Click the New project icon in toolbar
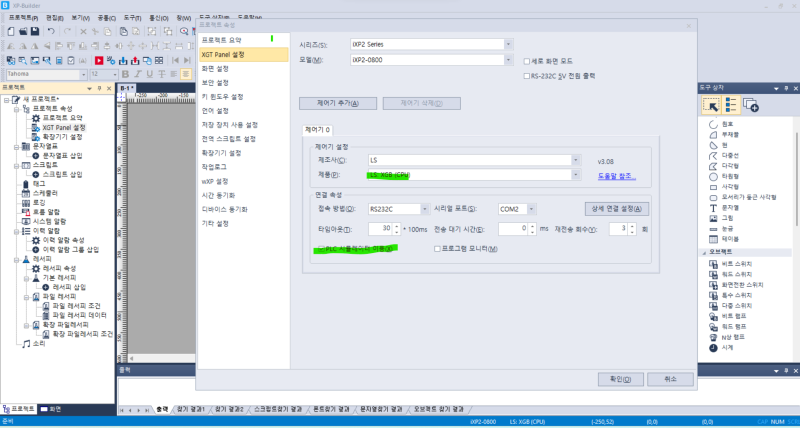Viewport: 800px width, 428px height. [11, 32]
